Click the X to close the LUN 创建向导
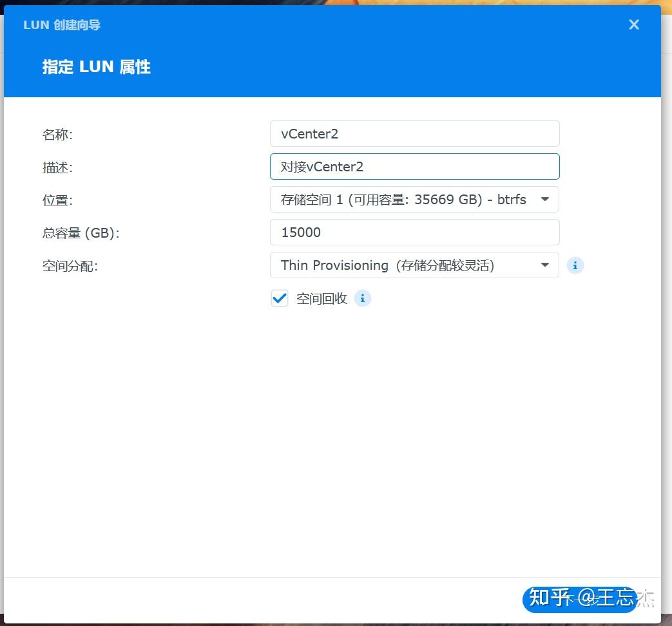Image resolution: width=672 pixels, height=626 pixels. tap(633, 24)
